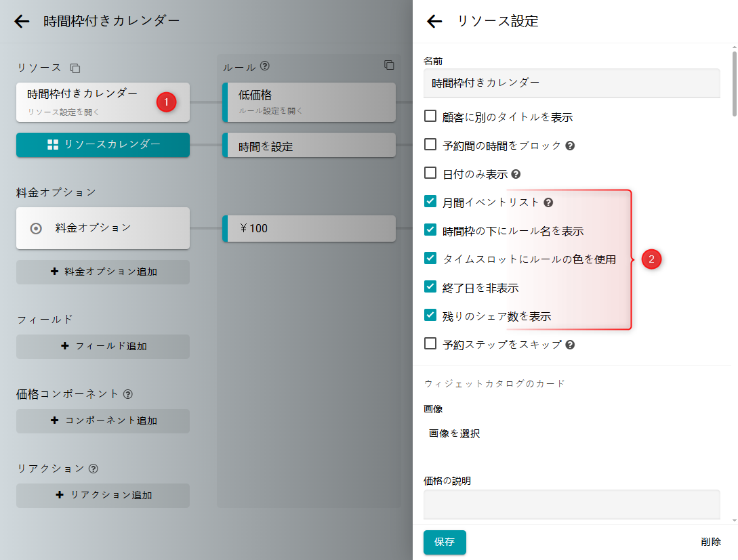This screenshot has width=738, height=560.
Task: Open help for 日付のみ表示
Action: [516, 175]
